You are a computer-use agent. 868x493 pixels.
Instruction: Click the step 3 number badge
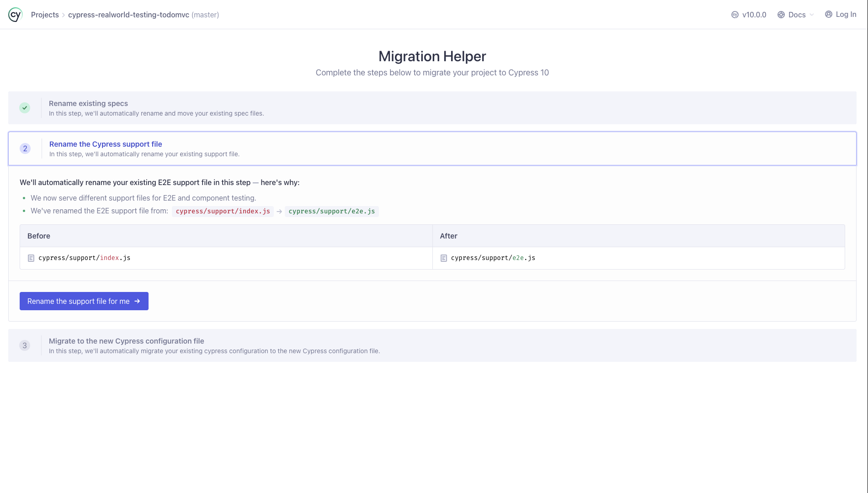pyautogui.click(x=25, y=345)
